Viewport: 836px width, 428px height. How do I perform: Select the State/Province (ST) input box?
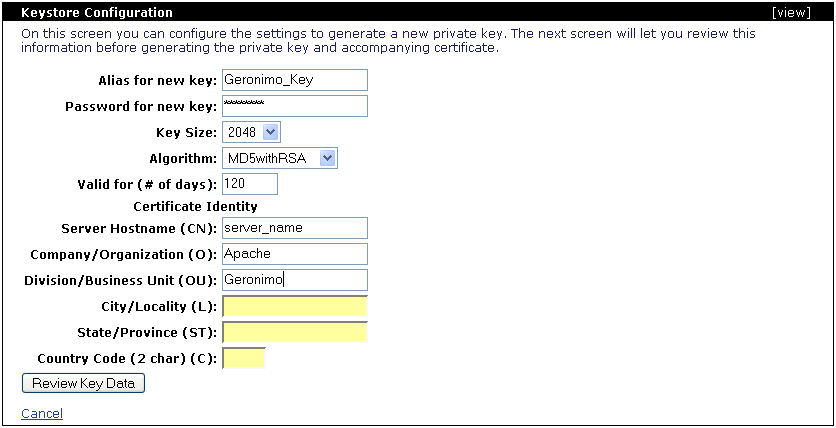(294, 332)
